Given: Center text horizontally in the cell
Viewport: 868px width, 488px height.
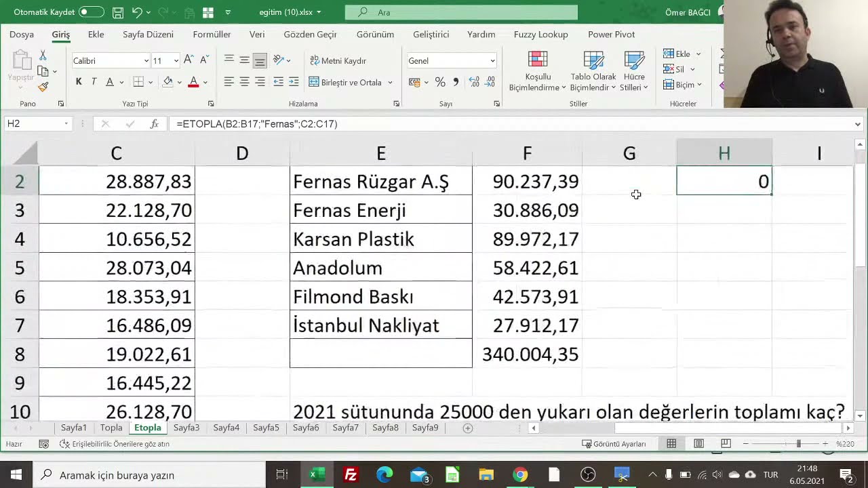Looking at the screenshot, I should [244, 82].
